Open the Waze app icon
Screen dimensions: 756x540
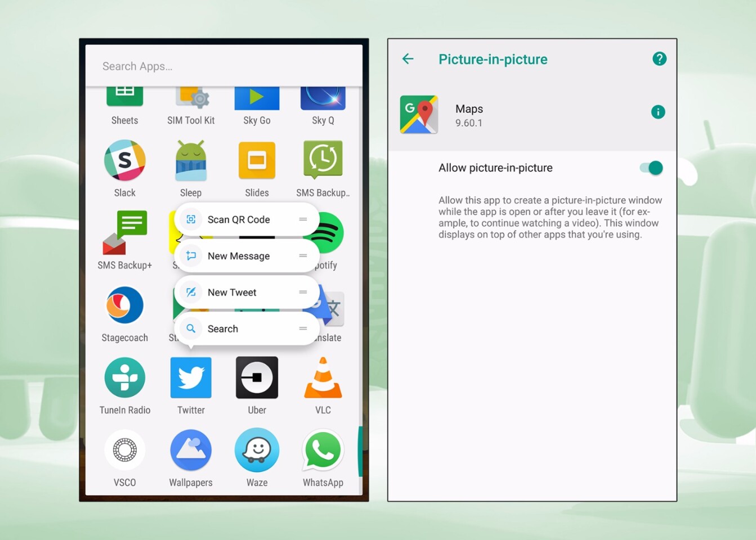click(257, 450)
